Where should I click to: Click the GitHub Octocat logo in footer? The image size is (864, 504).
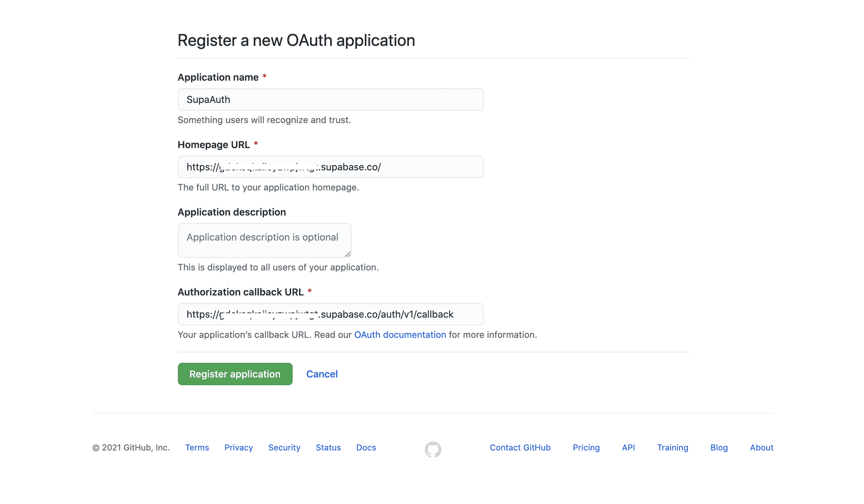pyautogui.click(x=433, y=449)
